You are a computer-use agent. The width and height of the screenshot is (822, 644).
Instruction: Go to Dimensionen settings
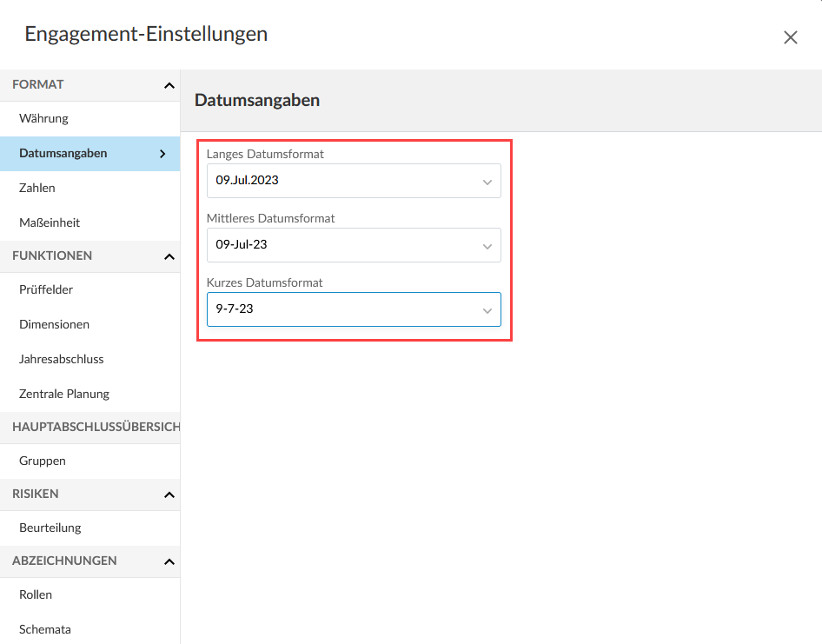tap(90, 325)
